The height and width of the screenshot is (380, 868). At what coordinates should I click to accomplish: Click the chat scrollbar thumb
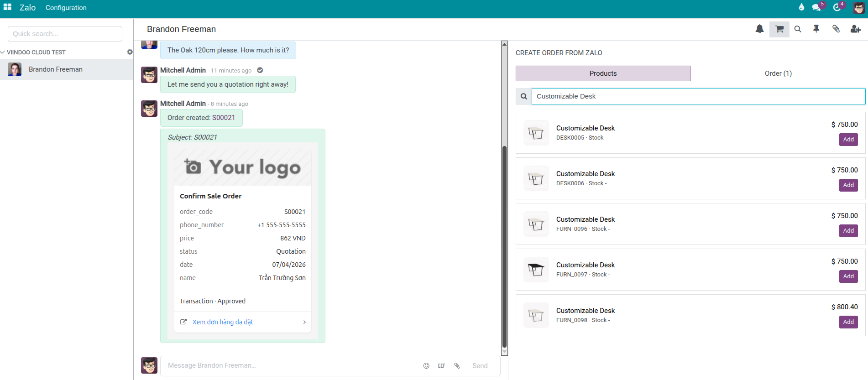(x=504, y=246)
